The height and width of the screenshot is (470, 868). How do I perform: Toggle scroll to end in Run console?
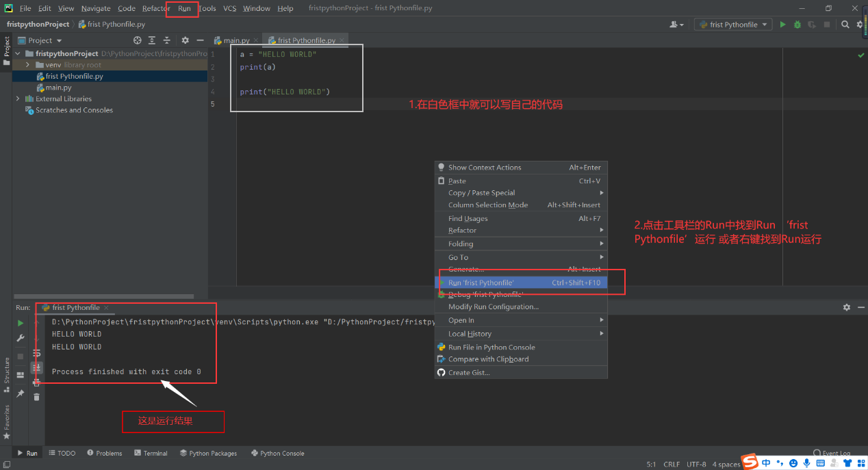tap(36, 368)
